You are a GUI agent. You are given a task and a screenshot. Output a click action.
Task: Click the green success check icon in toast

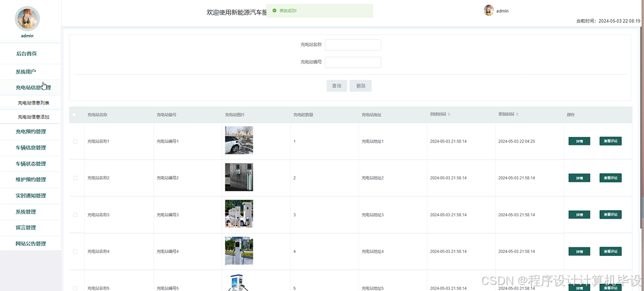coord(275,11)
